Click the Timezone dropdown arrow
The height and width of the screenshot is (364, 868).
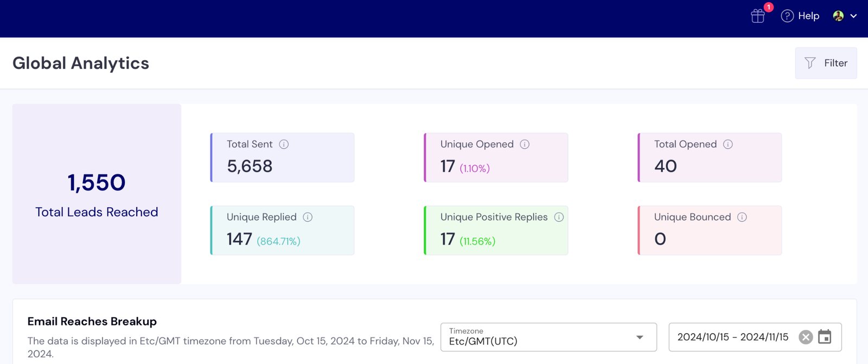640,337
